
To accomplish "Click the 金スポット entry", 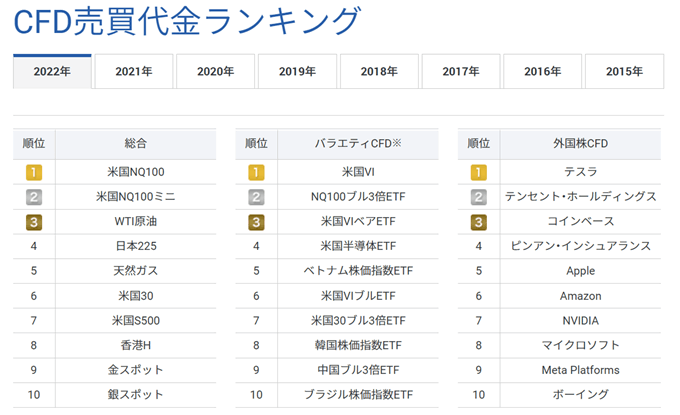I will pyautogui.click(x=136, y=370).
